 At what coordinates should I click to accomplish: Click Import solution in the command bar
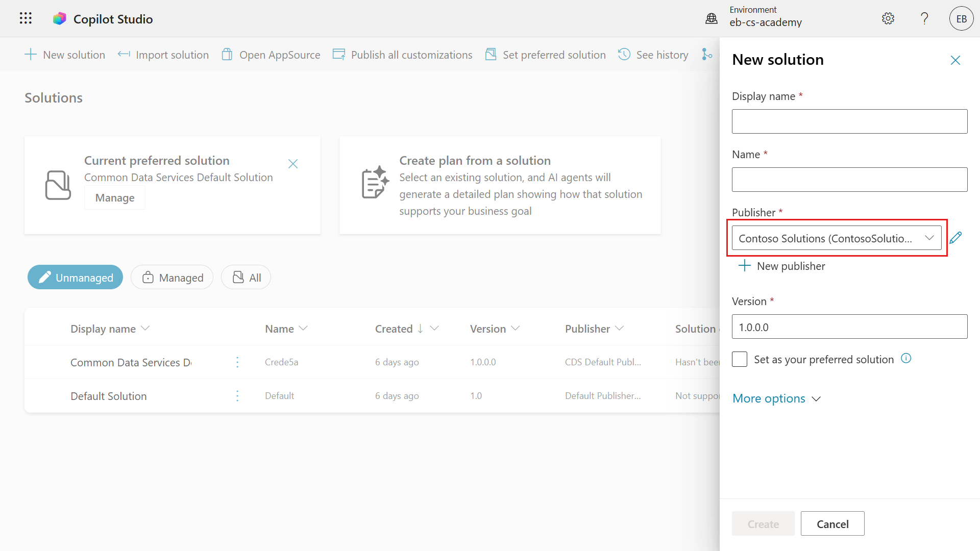(163, 55)
